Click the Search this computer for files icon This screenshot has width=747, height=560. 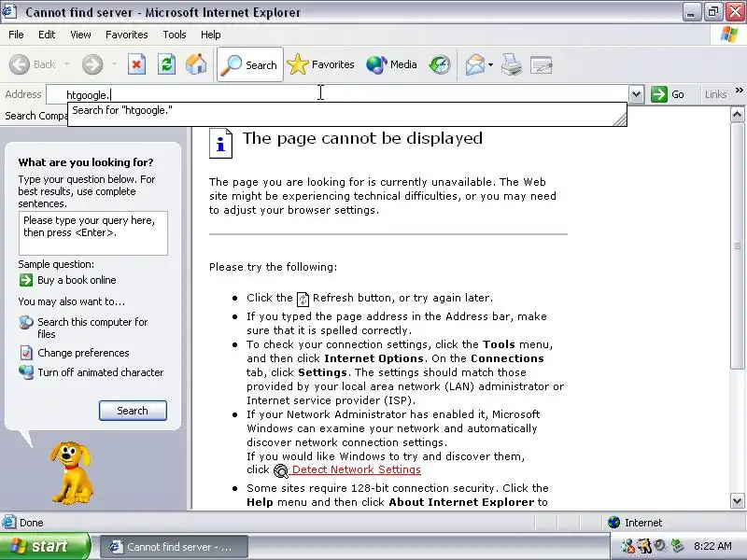coord(26,322)
